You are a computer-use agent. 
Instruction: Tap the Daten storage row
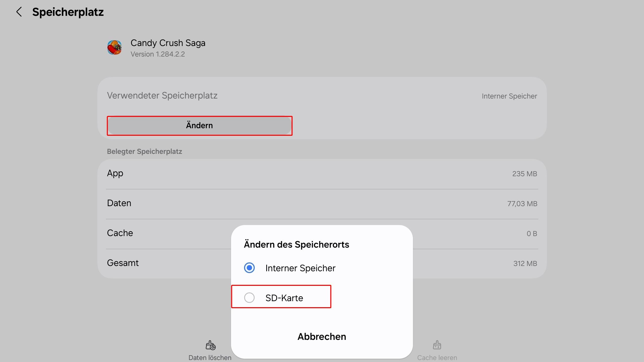click(322, 203)
